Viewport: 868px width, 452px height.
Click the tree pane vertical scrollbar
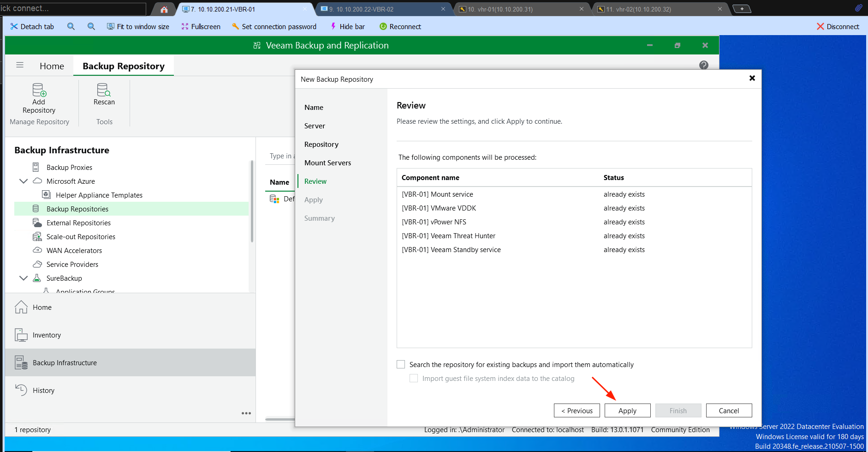(252, 201)
